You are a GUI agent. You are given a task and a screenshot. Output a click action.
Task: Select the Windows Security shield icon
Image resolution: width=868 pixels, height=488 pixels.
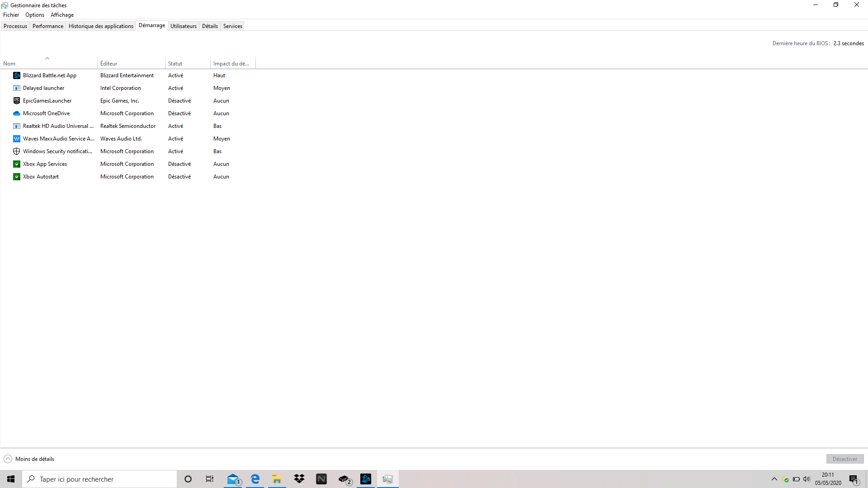pos(17,151)
